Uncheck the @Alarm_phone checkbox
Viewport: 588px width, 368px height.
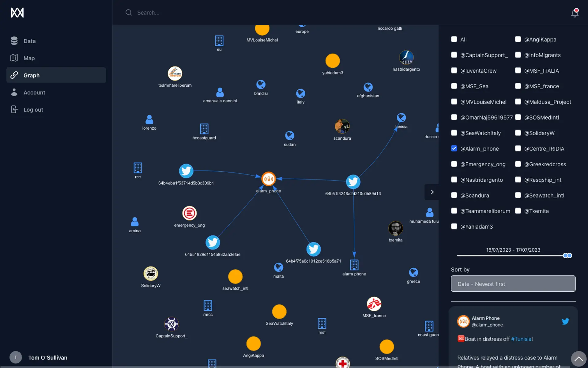(454, 148)
